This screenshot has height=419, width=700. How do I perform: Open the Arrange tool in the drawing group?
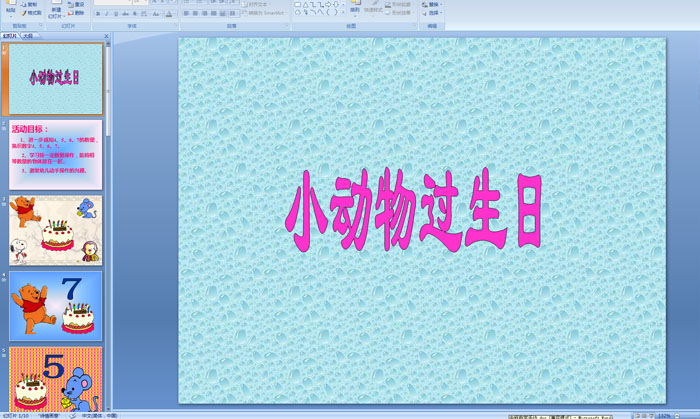pyautogui.click(x=355, y=8)
